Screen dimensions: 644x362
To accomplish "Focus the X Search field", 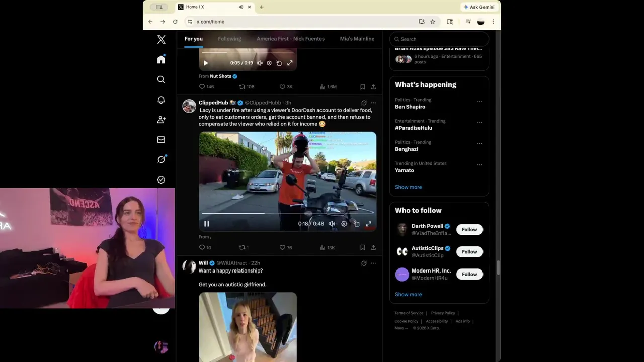I will (x=439, y=39).
